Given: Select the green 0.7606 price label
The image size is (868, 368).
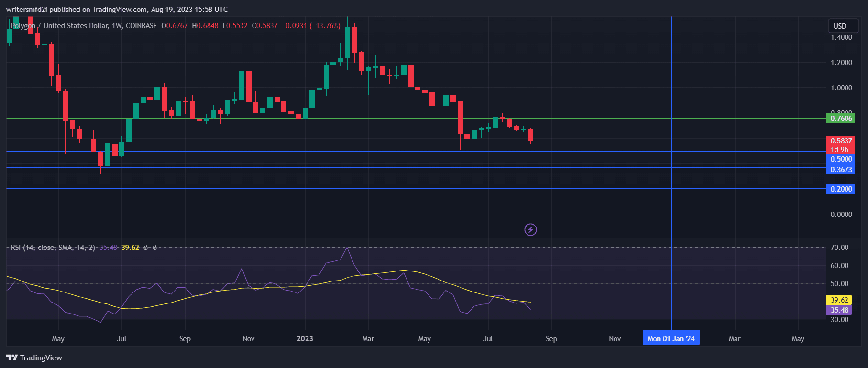Looking at the screenshot, I should click(841, 118).
